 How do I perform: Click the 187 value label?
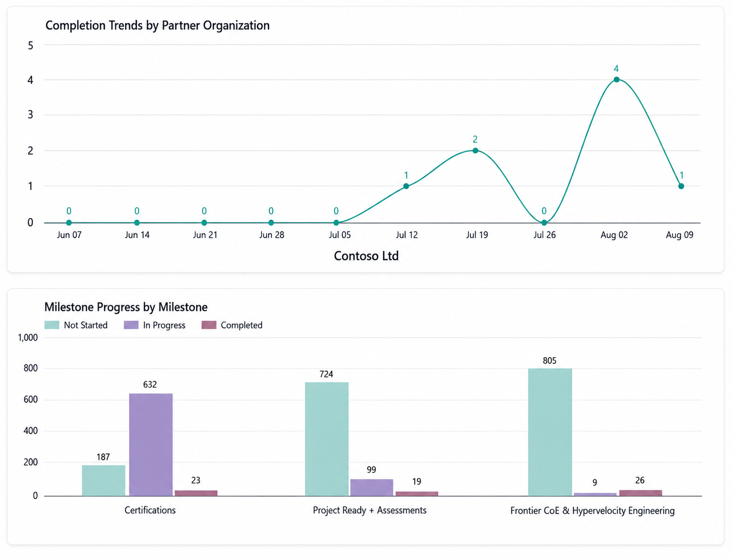[x=103, y=457]
